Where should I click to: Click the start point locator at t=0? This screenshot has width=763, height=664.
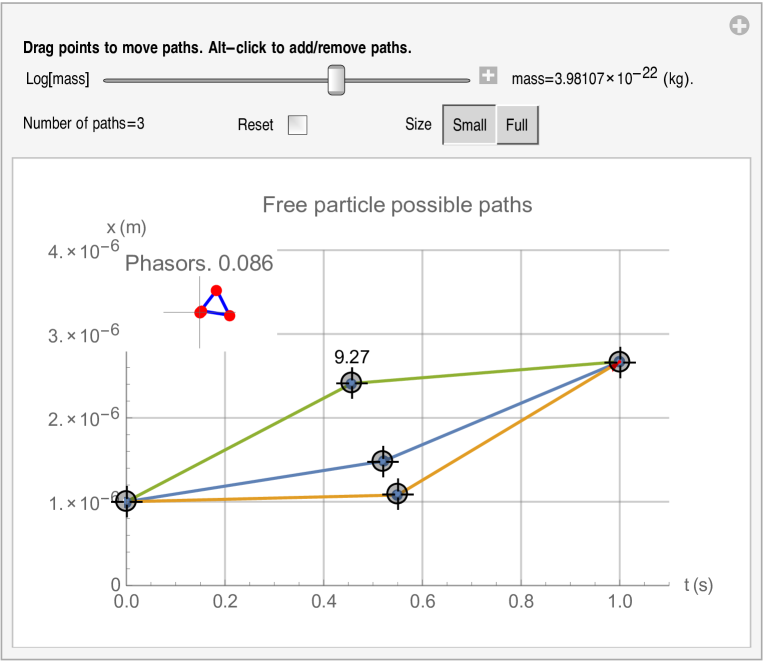pyautogui.click(x=126, y=501)
